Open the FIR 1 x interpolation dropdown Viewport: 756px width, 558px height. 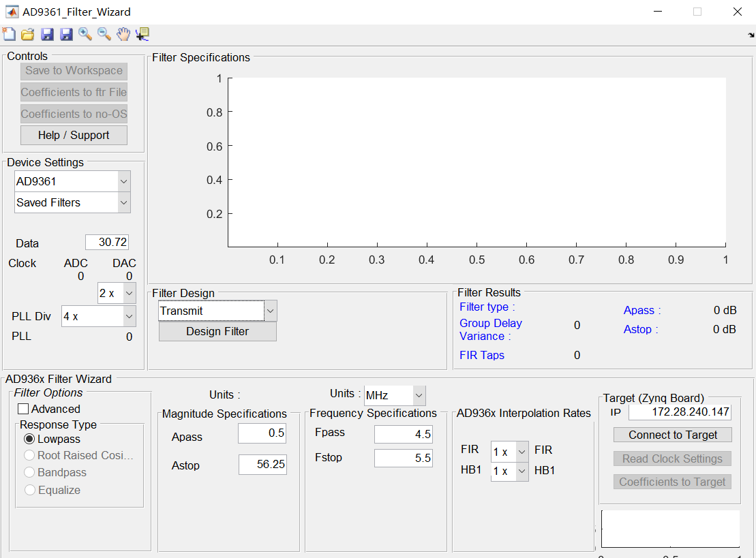click(510, 452)
